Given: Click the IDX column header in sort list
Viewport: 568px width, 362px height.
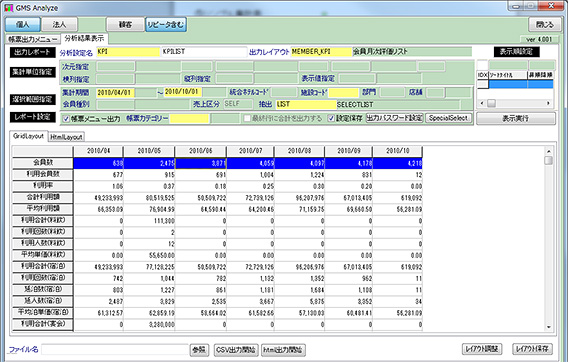Looking at the screenshot, I should [x=483, y=75].
